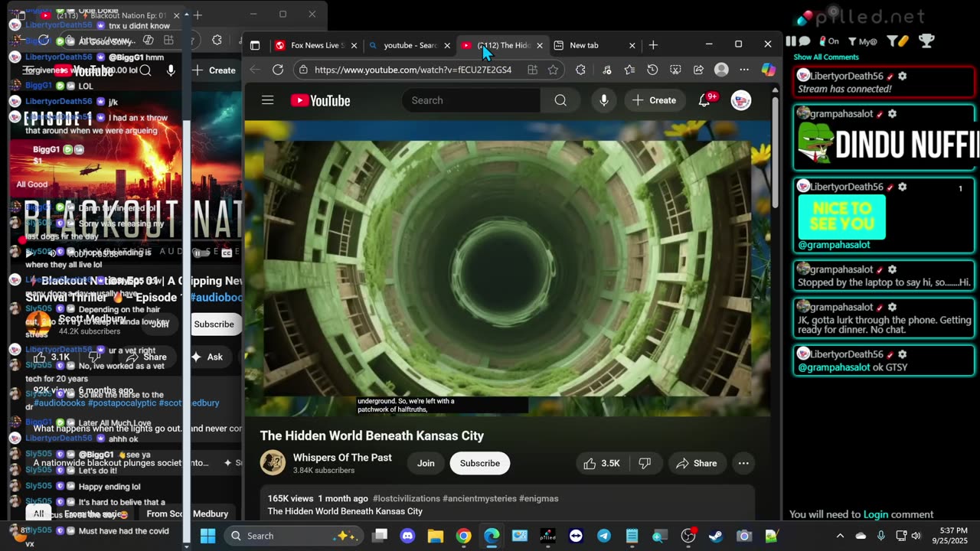
Task: Toggle the My@ mentions filter
Action: 862,41
